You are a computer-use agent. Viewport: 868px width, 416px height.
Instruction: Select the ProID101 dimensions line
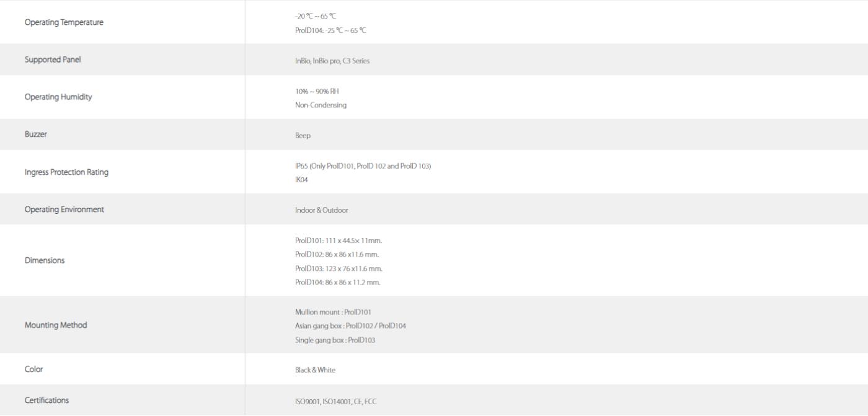pos(339,241)
